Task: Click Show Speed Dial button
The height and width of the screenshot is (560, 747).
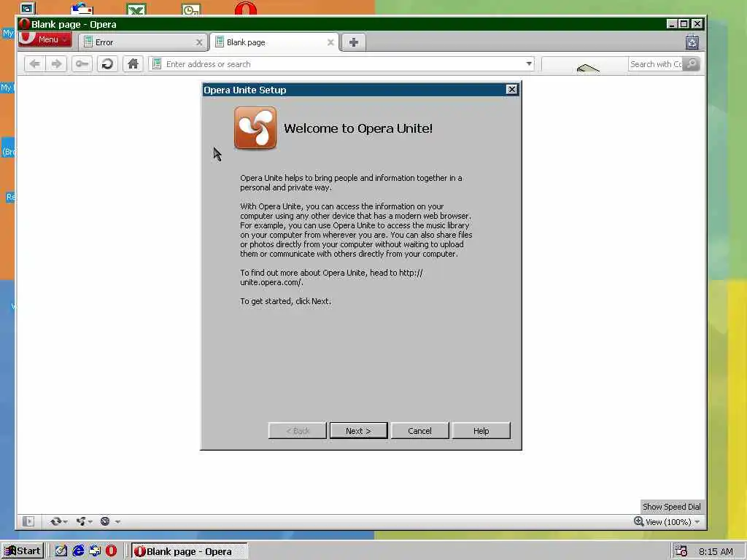Action: (x=672, y=507)
